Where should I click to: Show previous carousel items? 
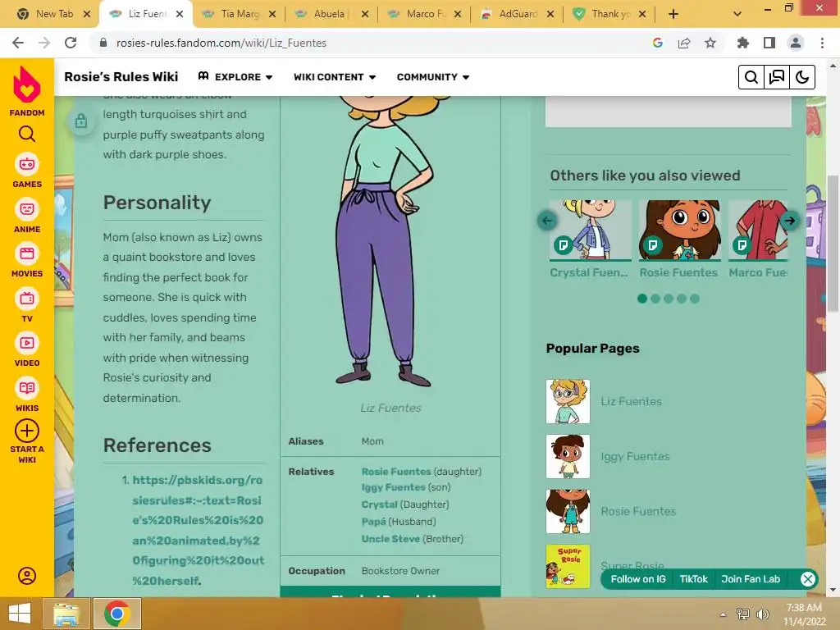tap(547, 220)
